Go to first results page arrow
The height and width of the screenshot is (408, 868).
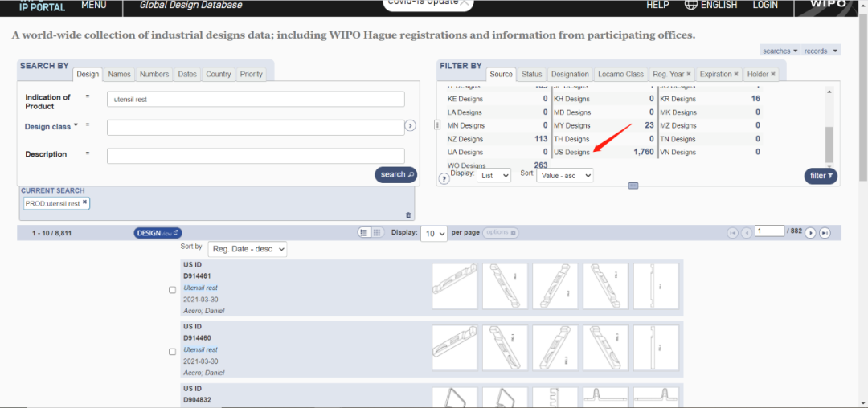point(733,233)
